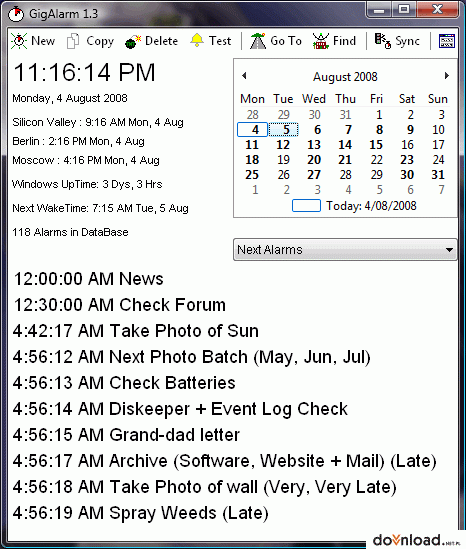Select August 5 in the calendar
This screenshot has width=466, height=549.
point(284,130)
